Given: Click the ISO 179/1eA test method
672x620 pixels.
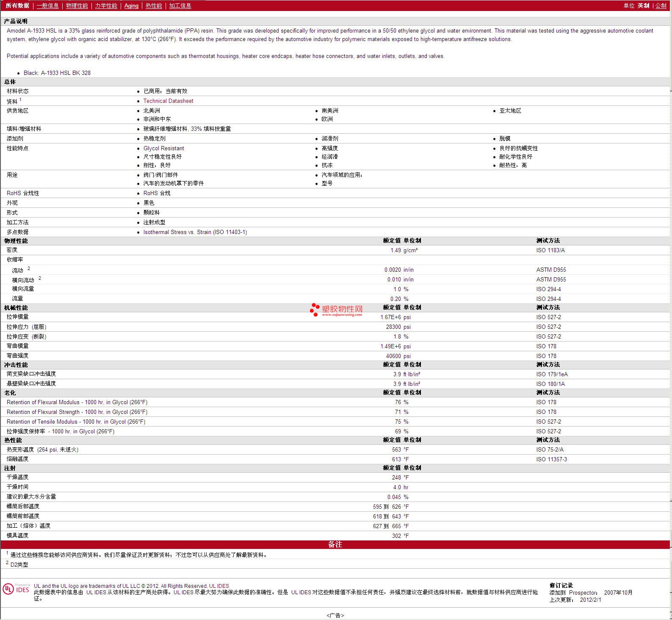Looking at the screenshot, I should pyautogui.click(x=552, y=374).
